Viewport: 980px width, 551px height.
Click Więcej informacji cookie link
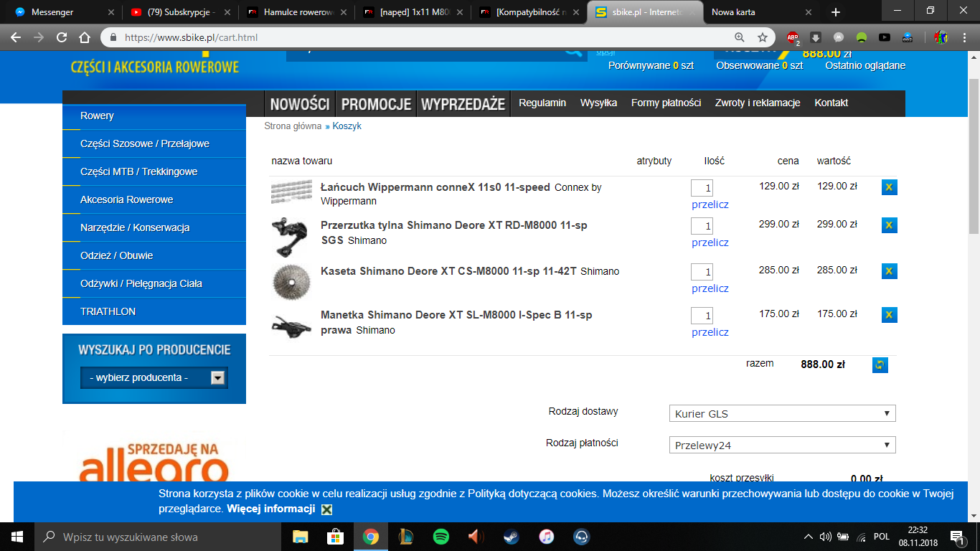coord(271,509)
